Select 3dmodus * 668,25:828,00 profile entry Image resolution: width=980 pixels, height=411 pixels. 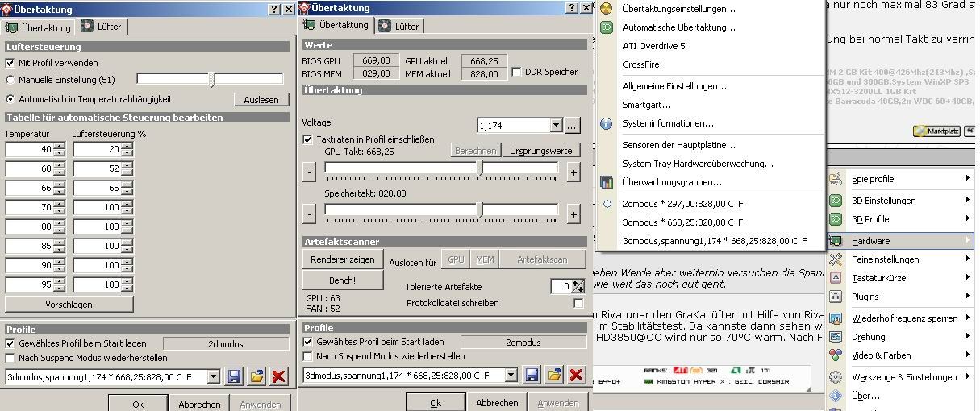pos(683,222)
